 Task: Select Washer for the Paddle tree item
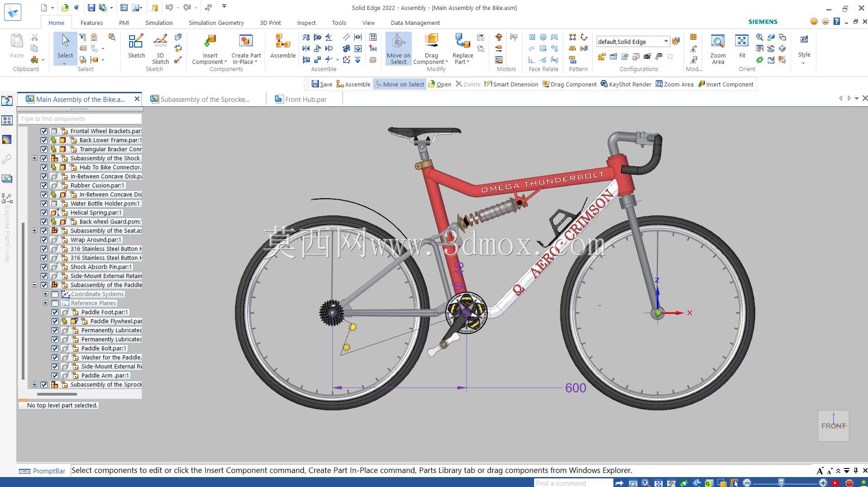click(111, 358)
